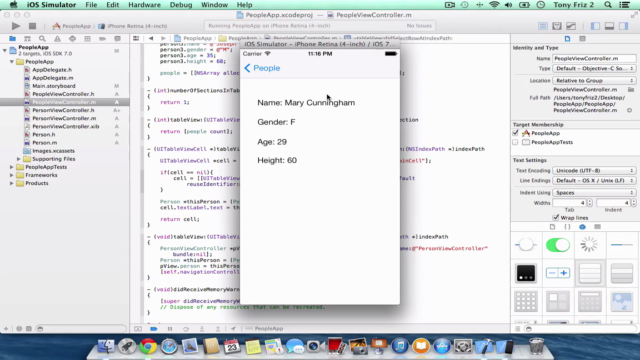Open the File menu
The width and height of the screenshot is (640, 360).
pos(91,5)
